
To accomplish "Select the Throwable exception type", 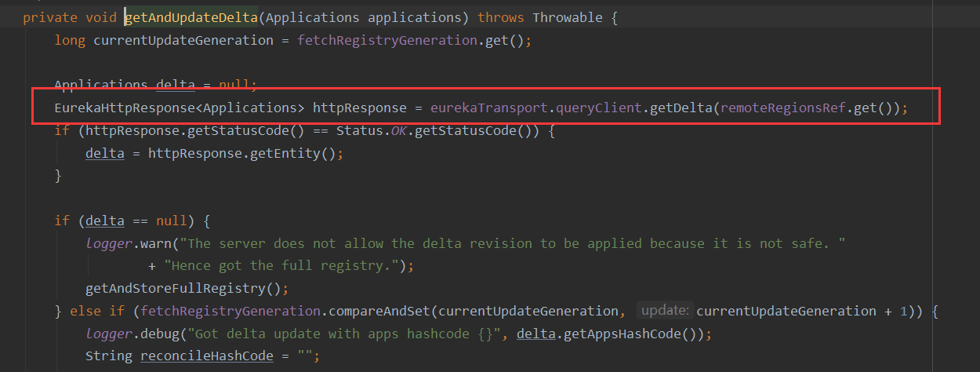I will [x=566, y=17].
